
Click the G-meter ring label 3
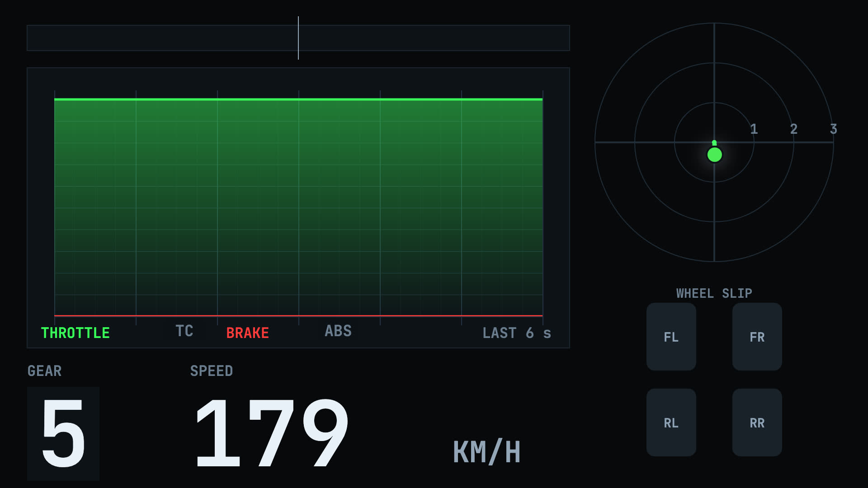click(x=834, y=129)
